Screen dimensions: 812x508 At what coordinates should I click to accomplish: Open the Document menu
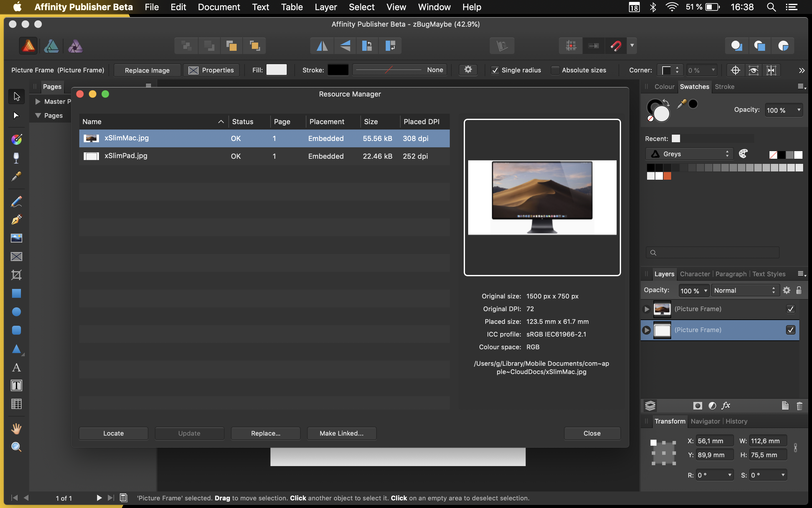click(219, 7)
